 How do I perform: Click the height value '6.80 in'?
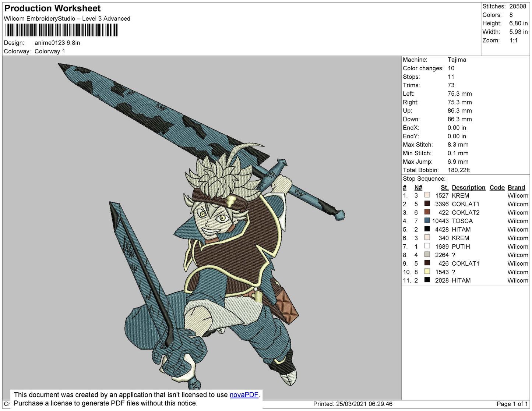tap(518, 23)
